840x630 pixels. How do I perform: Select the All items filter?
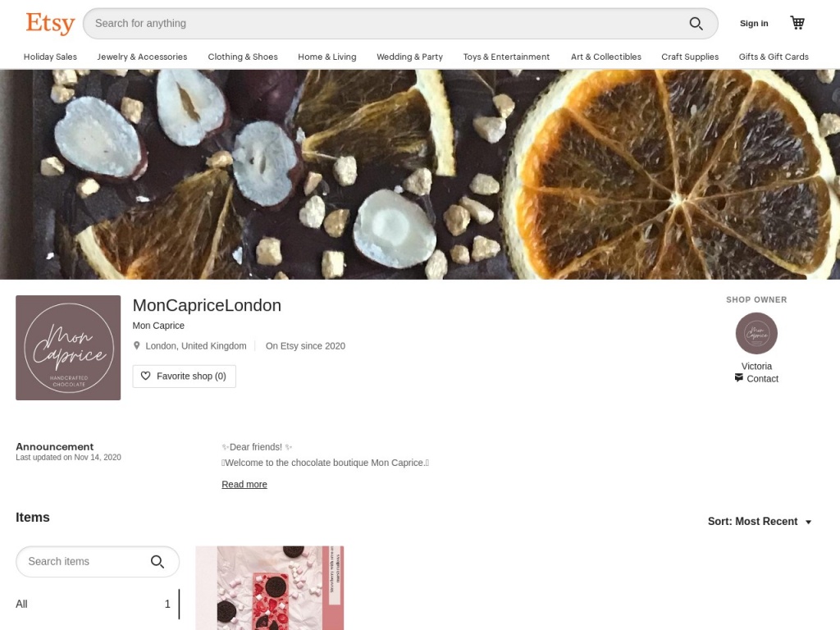tap(22, 604)
